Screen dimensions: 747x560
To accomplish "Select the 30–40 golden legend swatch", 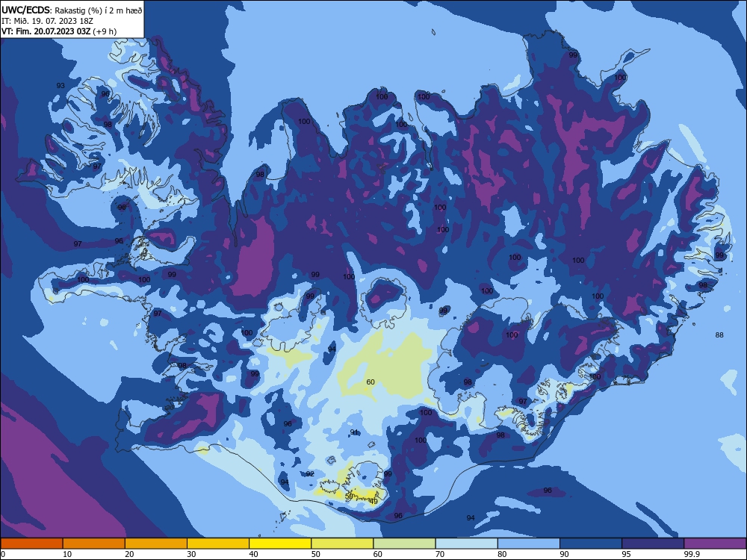I will pos(218,544).
